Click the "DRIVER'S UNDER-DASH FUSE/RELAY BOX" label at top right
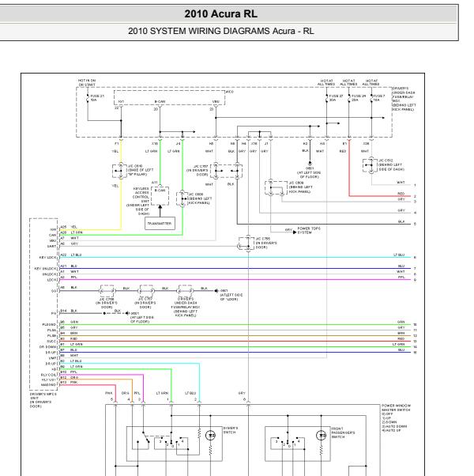474x476 pixels. point(404,99)
